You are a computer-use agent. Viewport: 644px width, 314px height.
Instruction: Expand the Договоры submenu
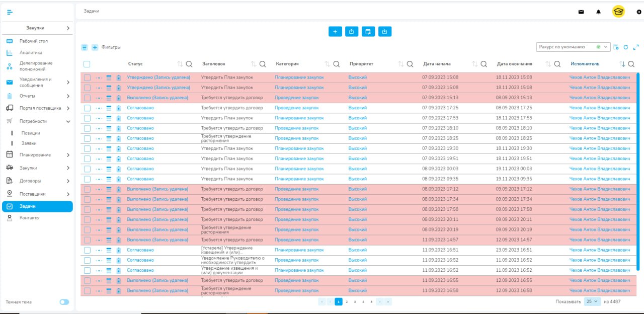[68, 181]
